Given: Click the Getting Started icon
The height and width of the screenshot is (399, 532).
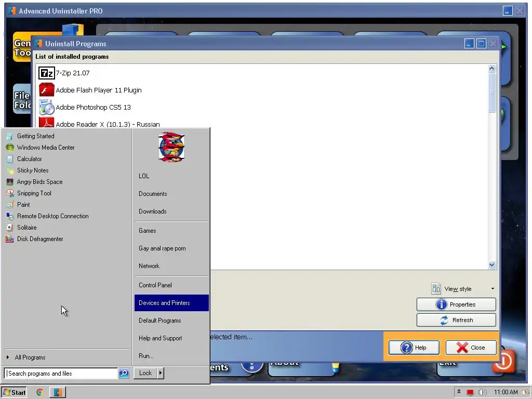Looking at the screenshot, I should click(9, 137).
